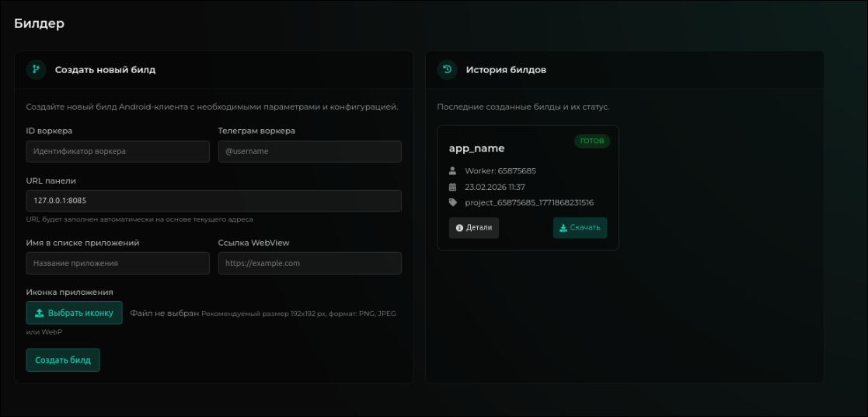Click the Билдер page heading
Image resolution: width=868 pixels, height=417 pixels.
click(x=39, y=23)
